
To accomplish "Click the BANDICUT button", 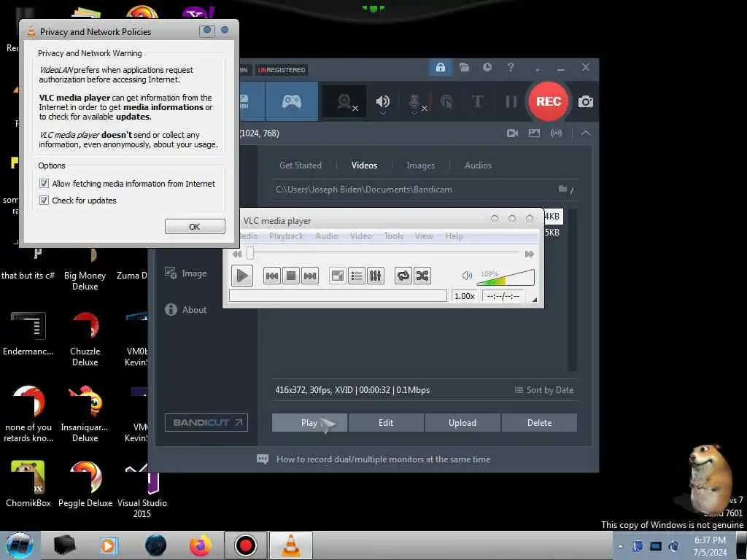I will pos(206,422).
